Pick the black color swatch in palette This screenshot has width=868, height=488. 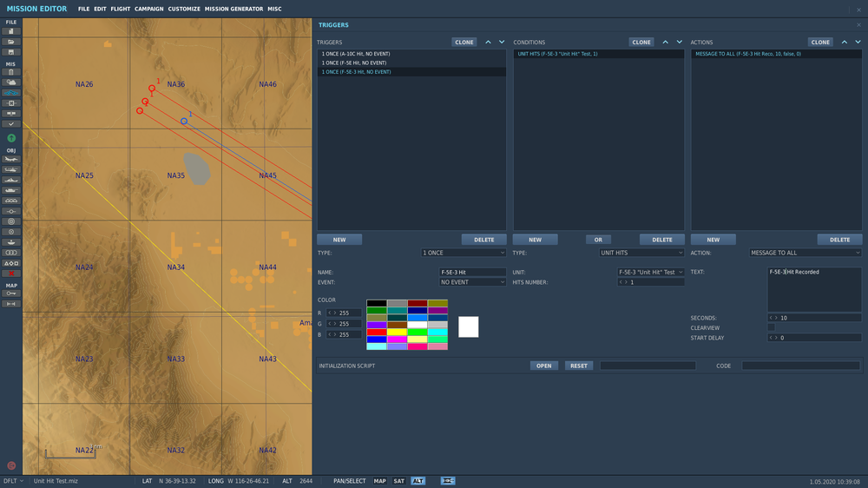[x=377, y=303]
